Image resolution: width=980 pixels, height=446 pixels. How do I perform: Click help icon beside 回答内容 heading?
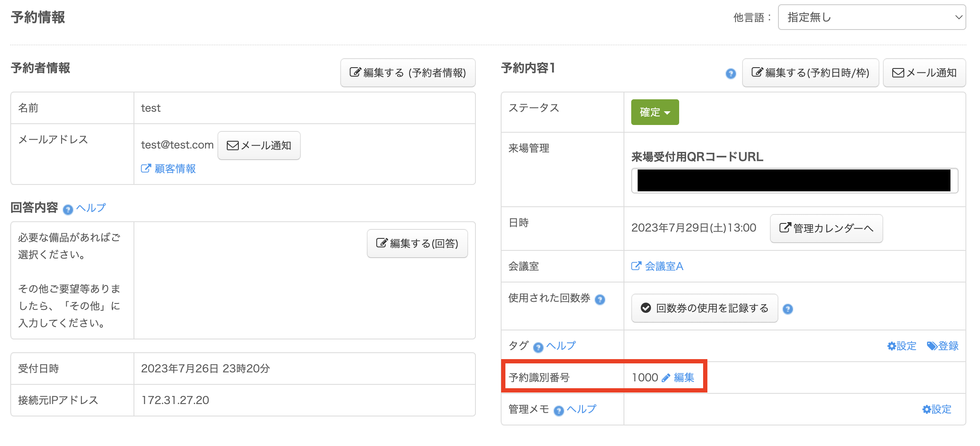pyautogui.click(x=68, y=209)
